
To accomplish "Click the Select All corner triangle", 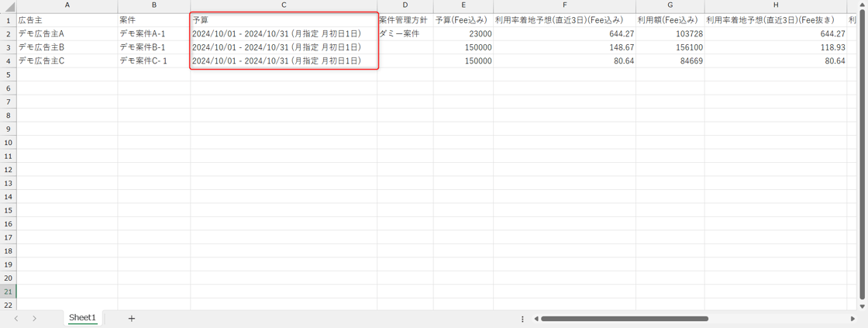I will pos(9,6).
